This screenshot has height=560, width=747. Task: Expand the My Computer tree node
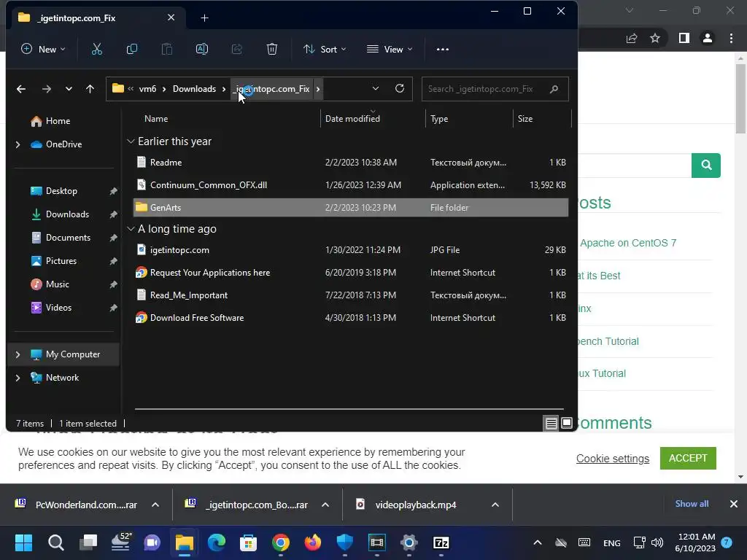point(18,354)
